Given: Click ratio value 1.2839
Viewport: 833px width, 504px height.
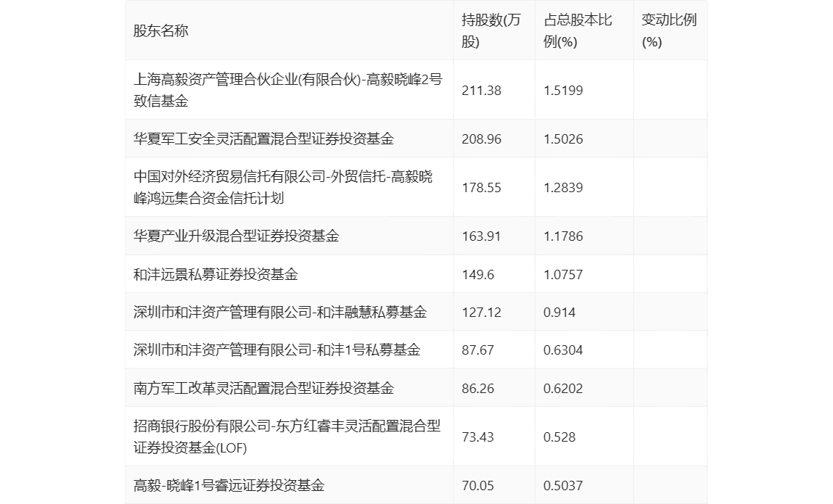Looking at the screenshot, I should 563,188.
